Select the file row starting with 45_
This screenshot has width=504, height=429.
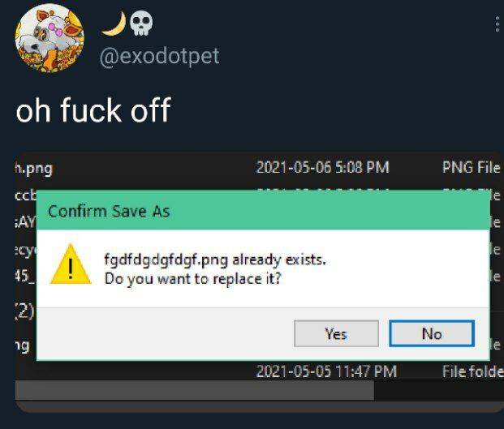pyautogui.click(x=25, y=277)
